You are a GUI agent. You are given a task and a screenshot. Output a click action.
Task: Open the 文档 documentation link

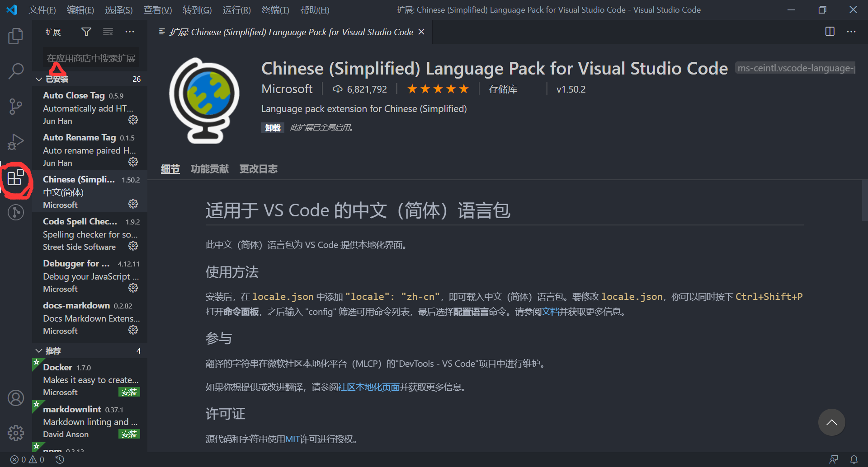[x=551, y=312]
